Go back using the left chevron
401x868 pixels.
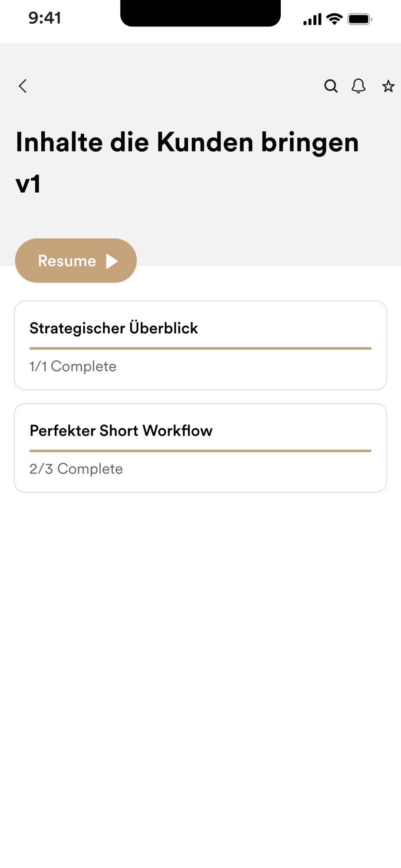23,86
